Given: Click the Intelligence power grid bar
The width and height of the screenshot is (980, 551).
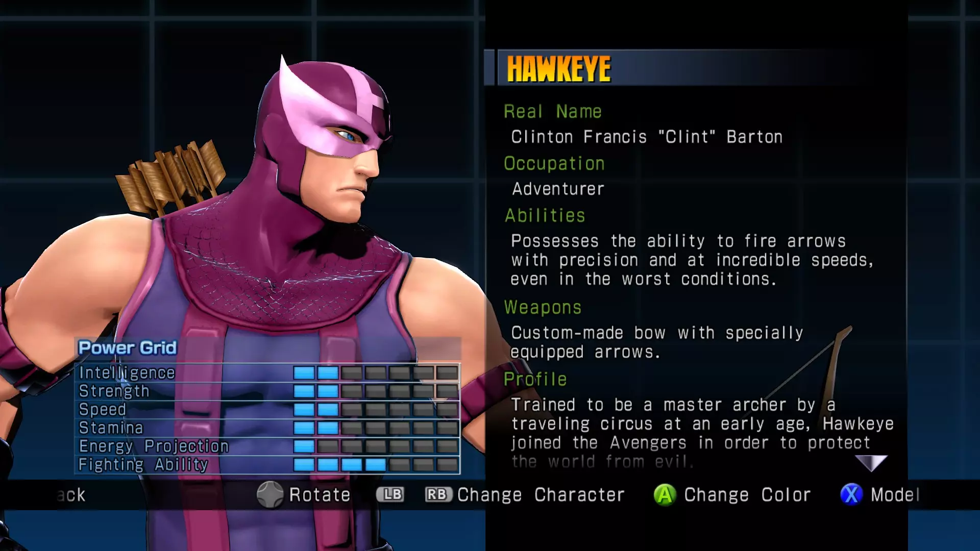Looking at the screenshot, I should (376, 373).
